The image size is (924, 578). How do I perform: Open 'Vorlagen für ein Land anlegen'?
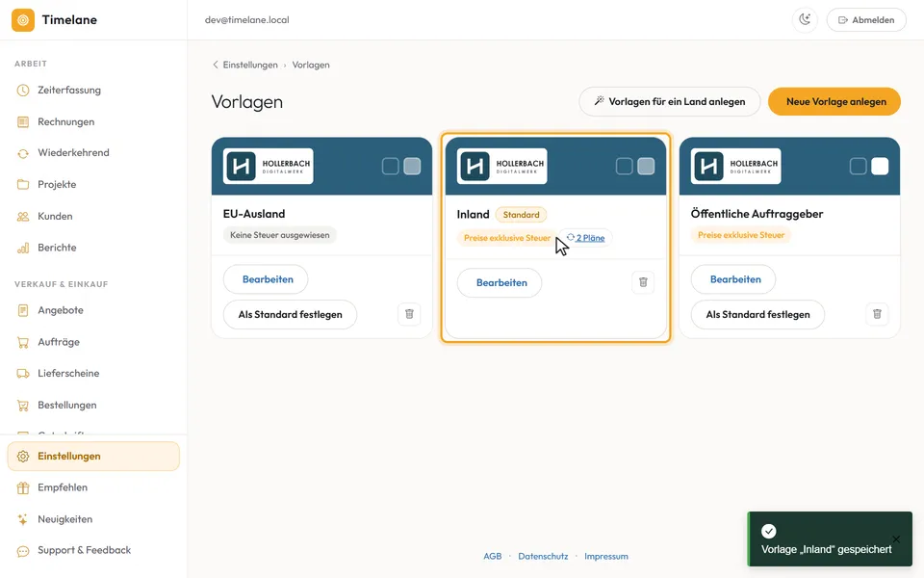click(670, 101)
